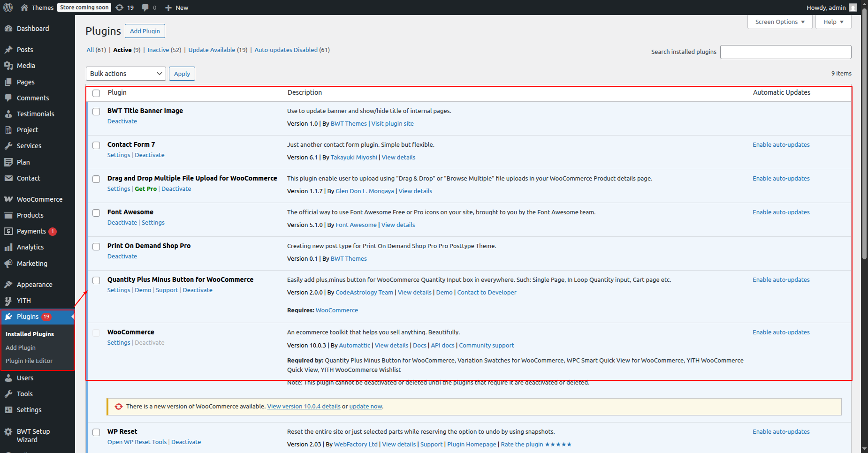Image resolution: width=868 pixels, height=453 pixels.
Task: Check the select-all plugins checkbox in header
Action: click(96, 93)
